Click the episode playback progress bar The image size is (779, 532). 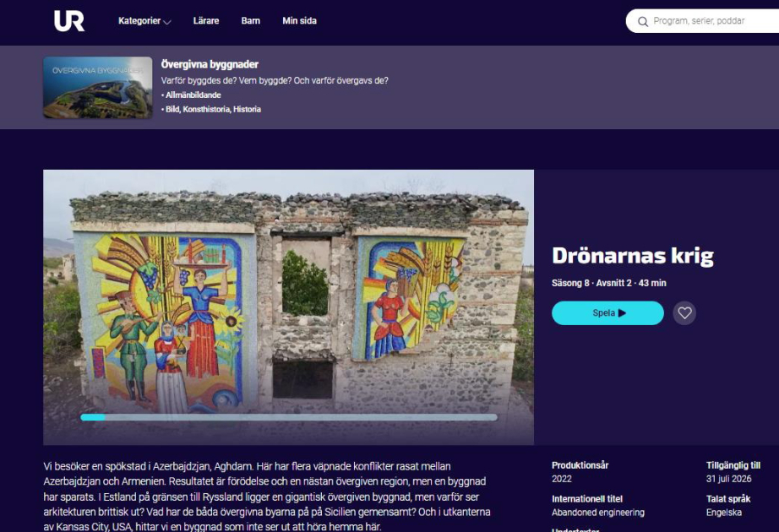point(288,417)
